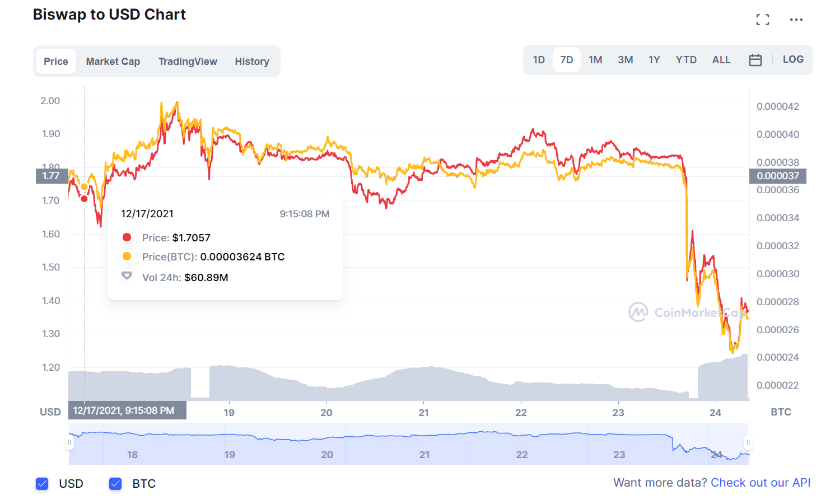This screenshot has height=504, width=835.
Task: Click the right range navigator handle
Action: pyautogui.click(x=748, y=443)
